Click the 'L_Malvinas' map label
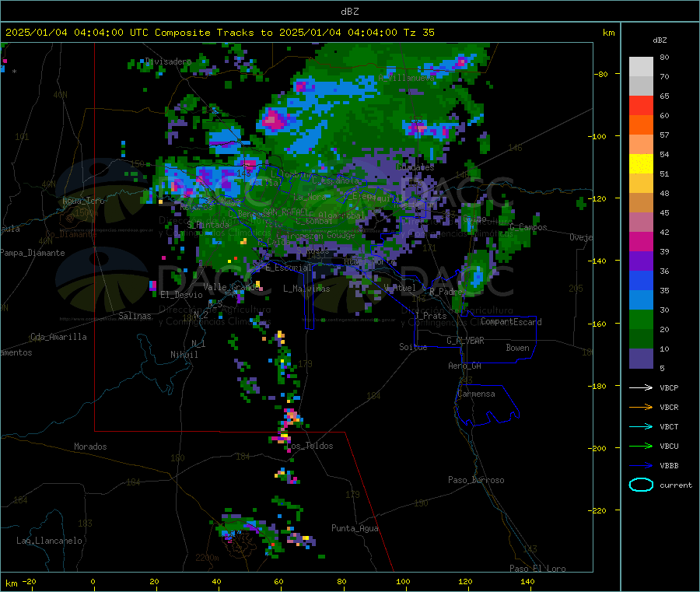Image resolution: width=700 pixels, height=592 pixels. (306, 289)
